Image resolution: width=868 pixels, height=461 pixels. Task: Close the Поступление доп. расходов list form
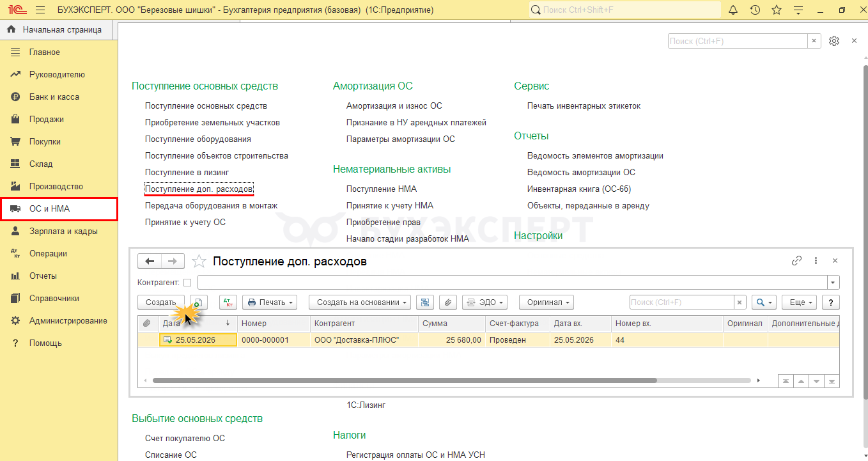tap(835, 261)
